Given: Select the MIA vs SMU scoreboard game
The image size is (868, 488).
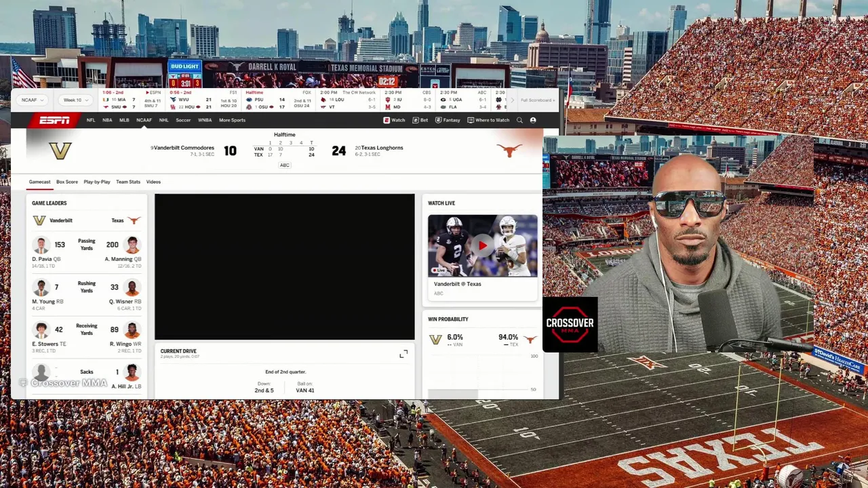Looking at the screenshot, I should [x=132, y=100].
